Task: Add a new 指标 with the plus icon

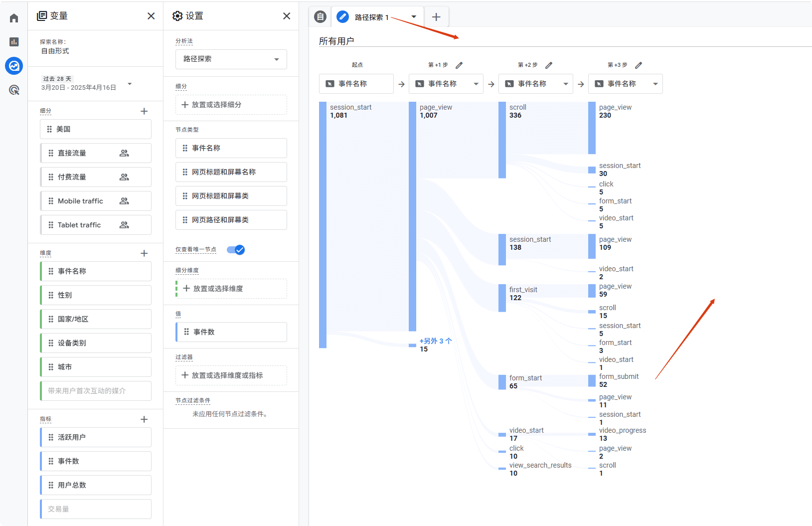Action: tap(144, 419)
